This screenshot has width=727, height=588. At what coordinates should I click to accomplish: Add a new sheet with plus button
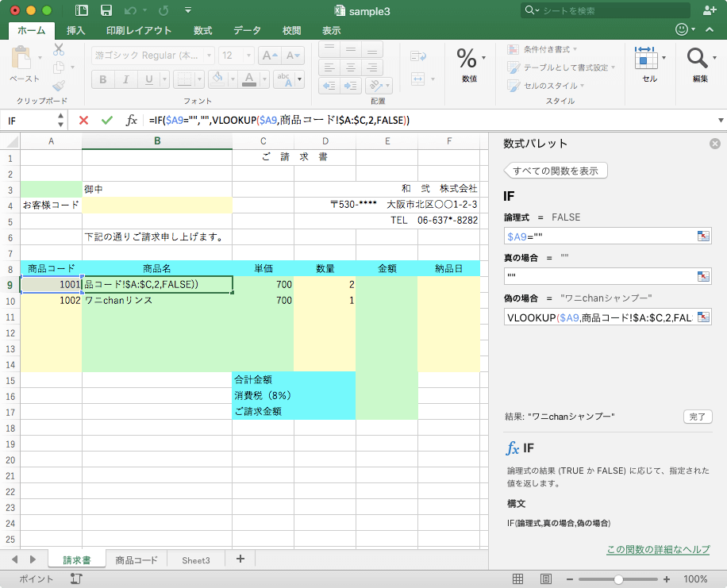tap(240, 559)
